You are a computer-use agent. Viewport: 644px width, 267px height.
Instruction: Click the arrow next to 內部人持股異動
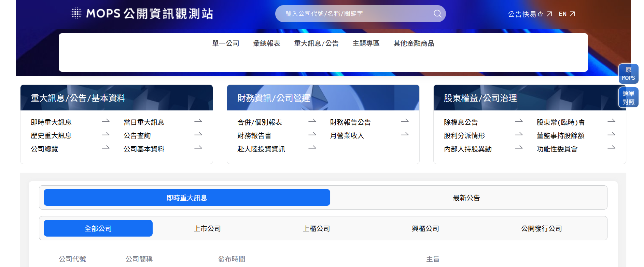pyautogui.click(x=519, y=148)
